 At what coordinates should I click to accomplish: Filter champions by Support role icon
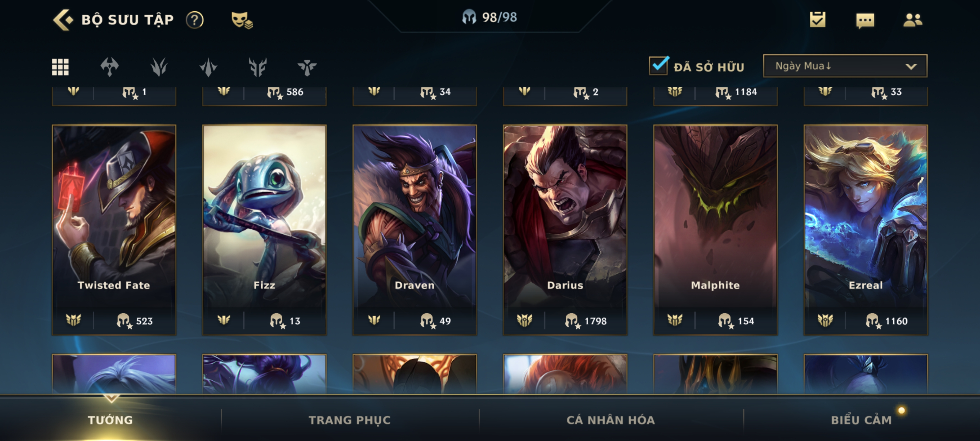coord(307,67)
